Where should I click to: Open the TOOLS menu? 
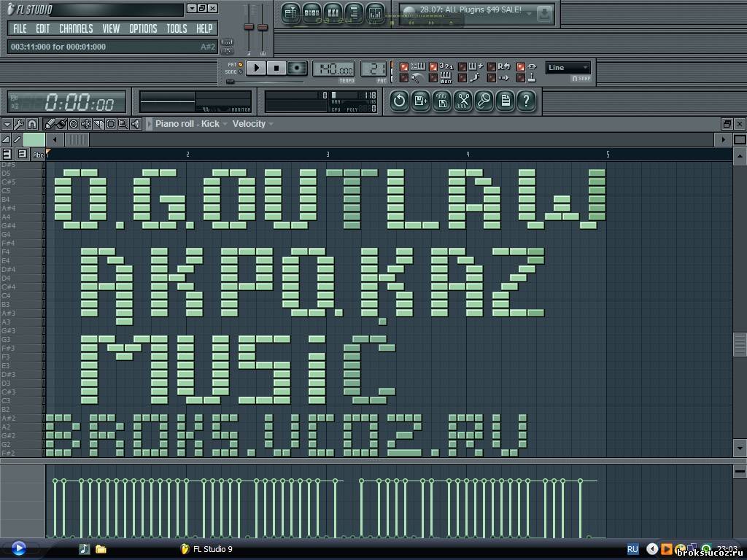[177, 29]
